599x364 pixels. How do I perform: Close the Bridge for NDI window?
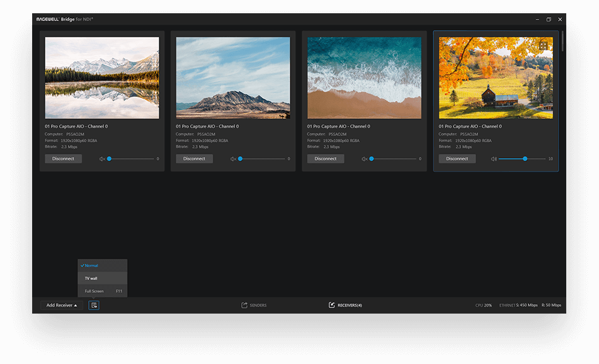coord(560,20)
